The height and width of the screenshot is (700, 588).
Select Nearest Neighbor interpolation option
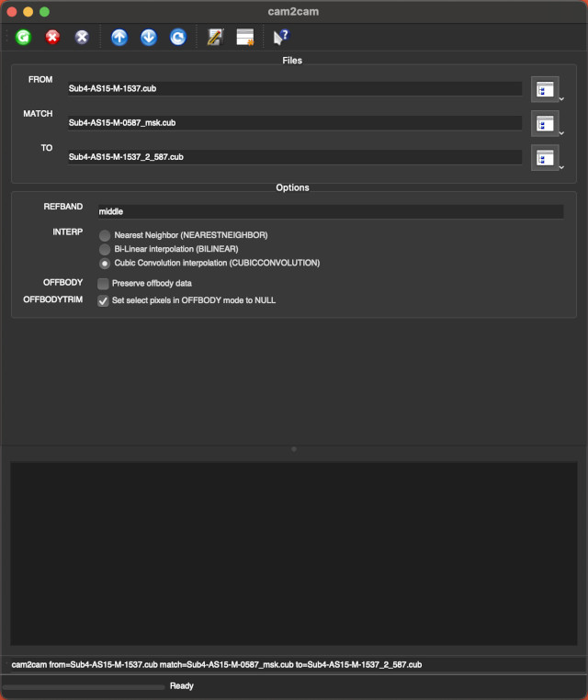point(105,235)
